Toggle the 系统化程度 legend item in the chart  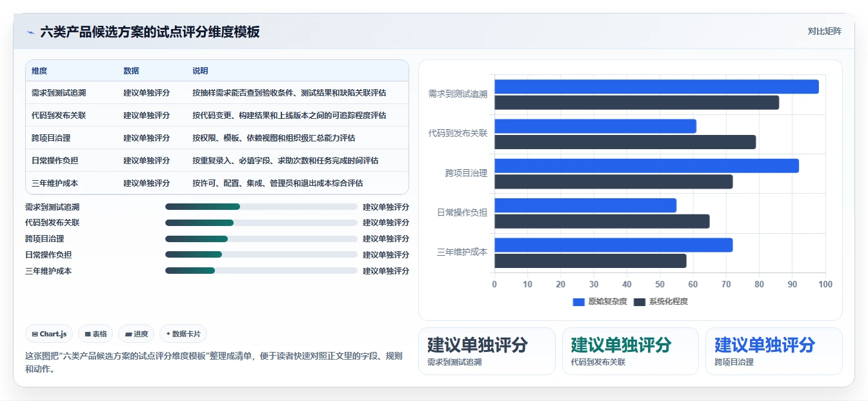[x=661, y=302]
